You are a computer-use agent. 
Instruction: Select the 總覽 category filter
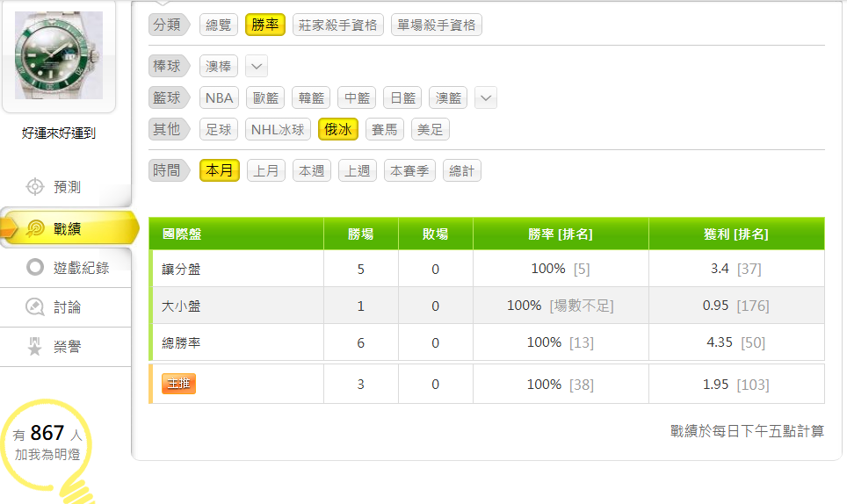pos(218,25)
